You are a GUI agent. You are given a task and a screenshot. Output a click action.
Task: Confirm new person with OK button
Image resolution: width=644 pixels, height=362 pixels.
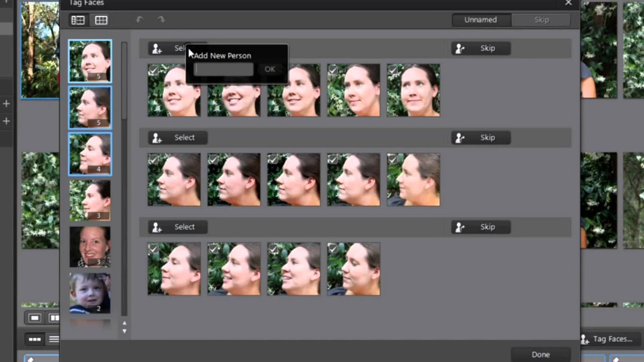pos(270,69)
